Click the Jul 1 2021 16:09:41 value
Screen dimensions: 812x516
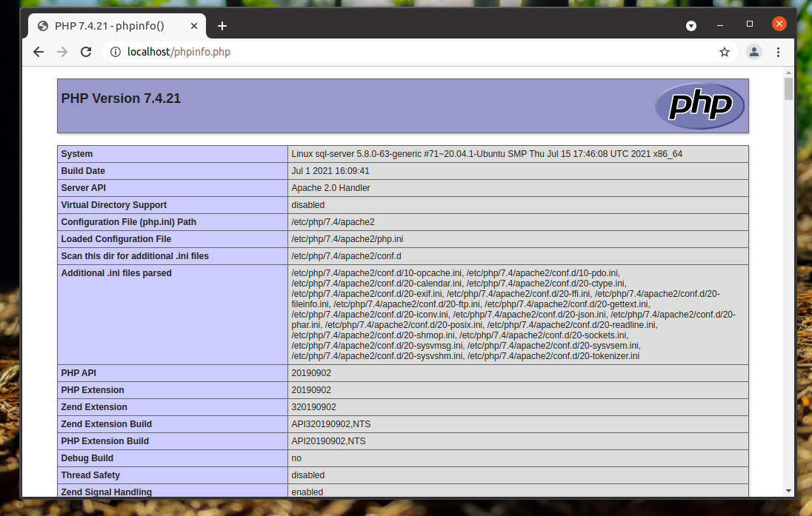[x=330, y=171]
